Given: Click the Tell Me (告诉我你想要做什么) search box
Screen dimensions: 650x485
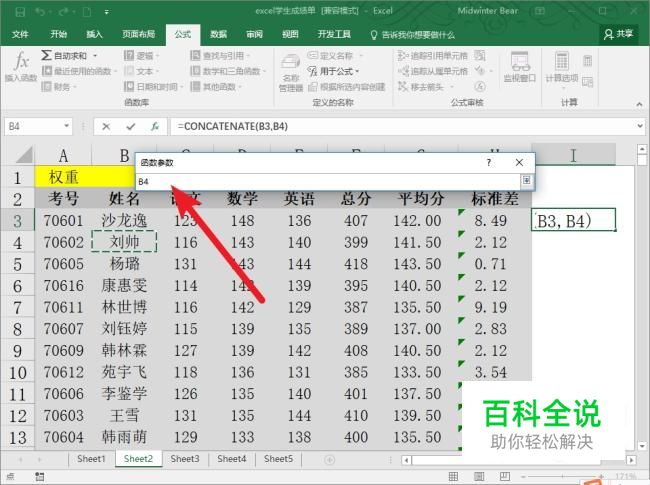Looking at the screenshot, I should tap(412, 35).
